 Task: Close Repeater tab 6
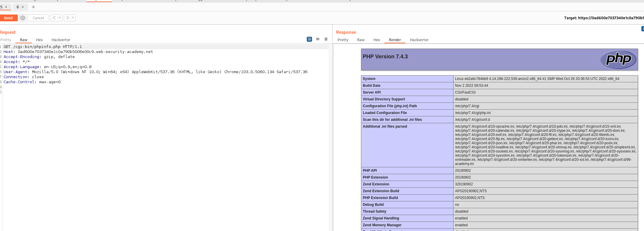[23, 7]
